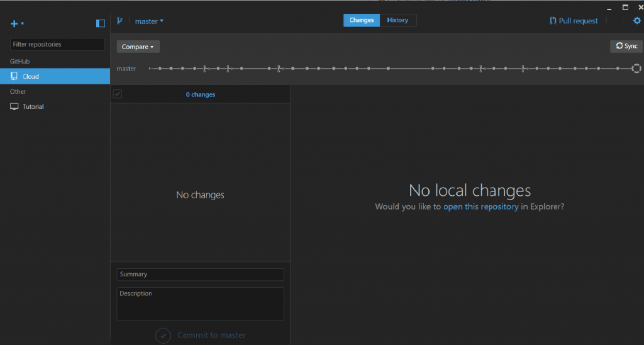Minimize the application window
This screenshot has height=345, width=644.
click(x=609, y=8)
